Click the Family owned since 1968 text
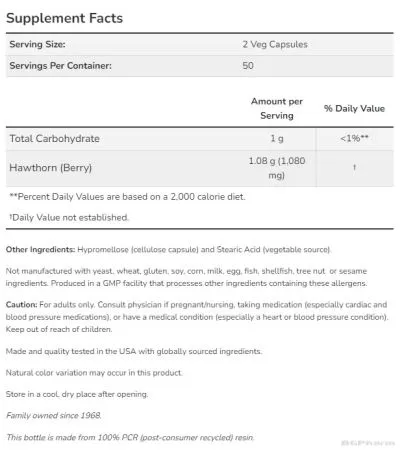Viewport: 400px width, 450px height. 54,415
